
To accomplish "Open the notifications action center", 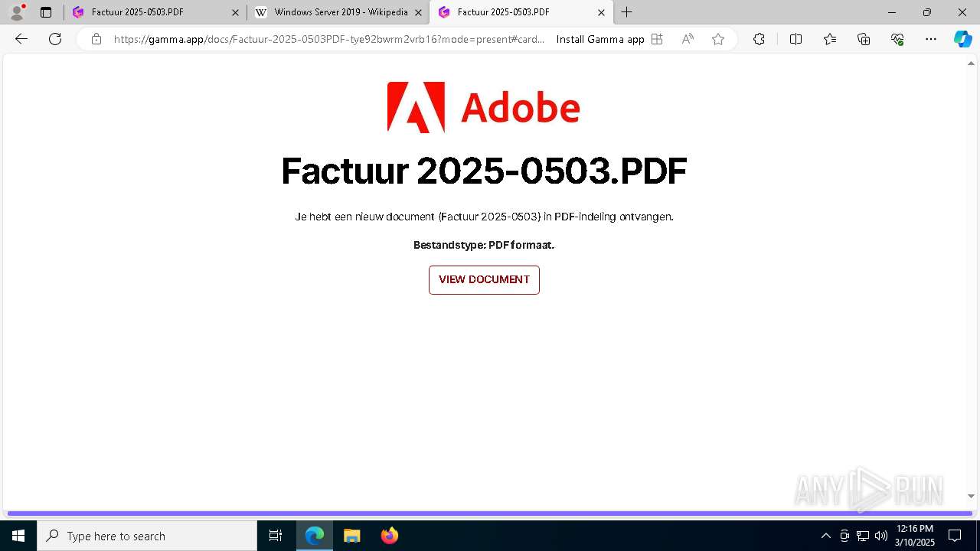I will tap(955, 536).
